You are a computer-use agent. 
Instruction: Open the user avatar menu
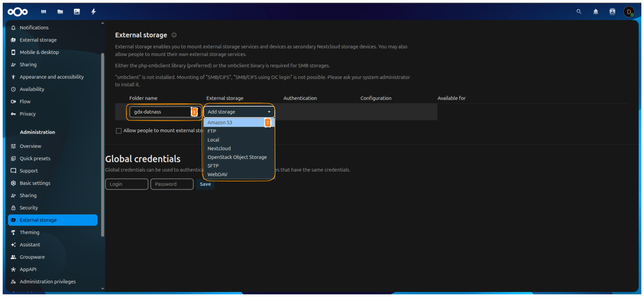[629, 12]
